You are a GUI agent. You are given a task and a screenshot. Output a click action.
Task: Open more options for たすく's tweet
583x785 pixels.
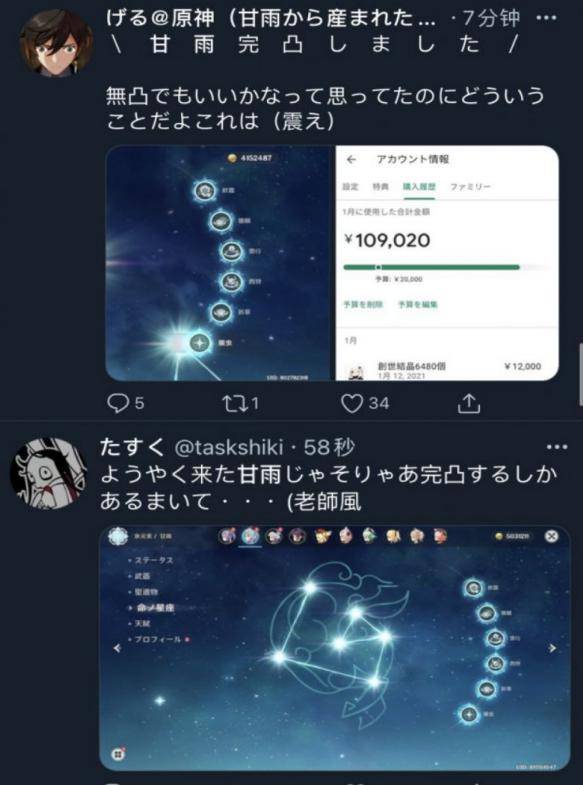(x=557, y=447)
